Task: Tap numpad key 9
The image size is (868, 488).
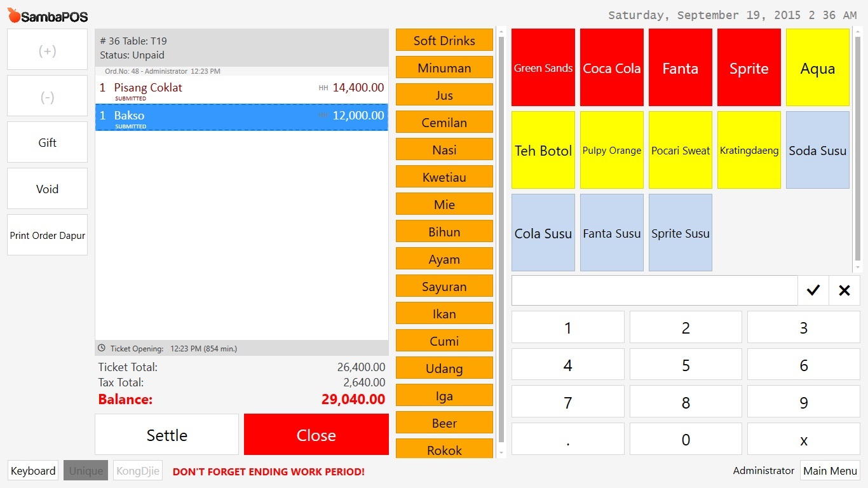Action: [x=804, y=402]
